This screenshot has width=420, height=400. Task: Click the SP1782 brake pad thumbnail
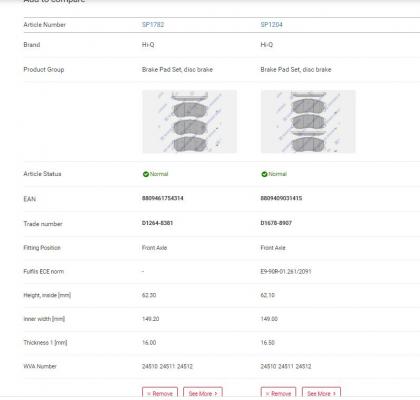pyautogui.click(x=189, y=122)
